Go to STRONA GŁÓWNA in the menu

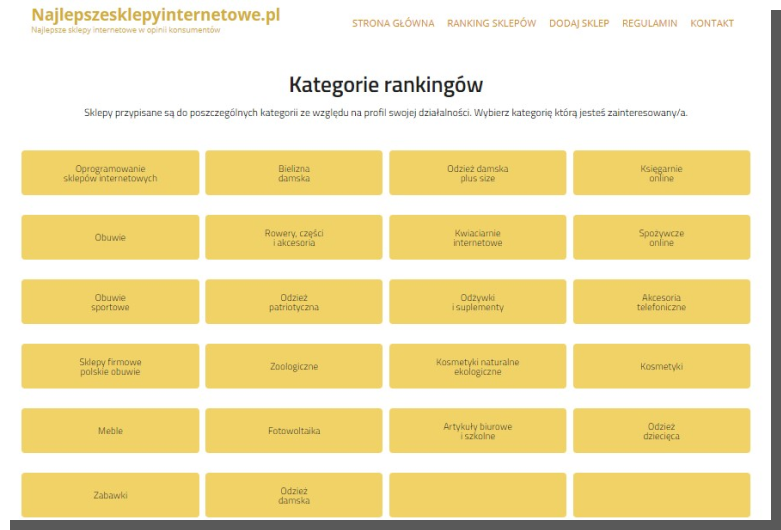pos(393,23)
